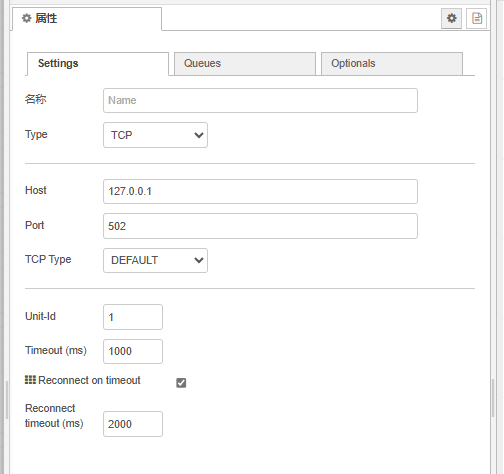Screen dimensions: 504x474
Task: Switch to the Queues tab
Action: (x=245, y=64)
